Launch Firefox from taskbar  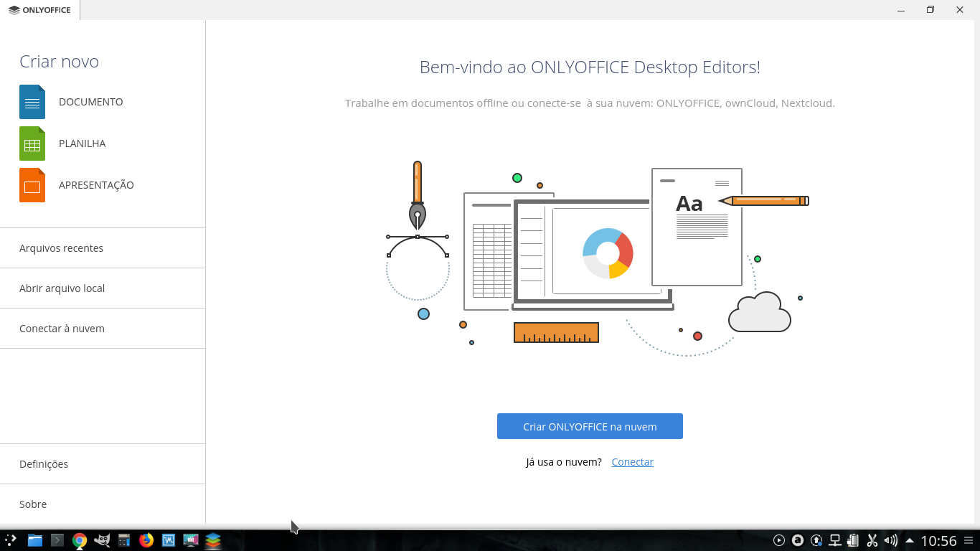(x=146, y=540)
